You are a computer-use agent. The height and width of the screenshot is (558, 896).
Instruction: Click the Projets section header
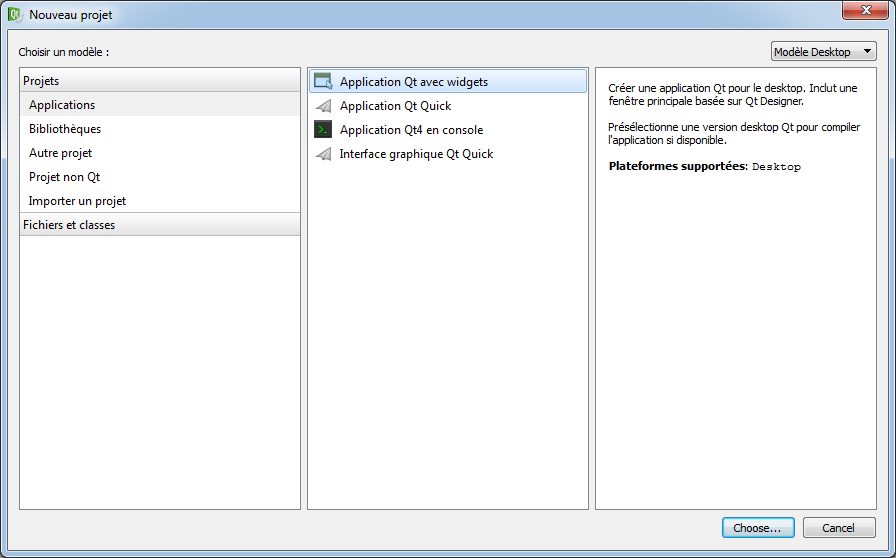pos(159,81)
